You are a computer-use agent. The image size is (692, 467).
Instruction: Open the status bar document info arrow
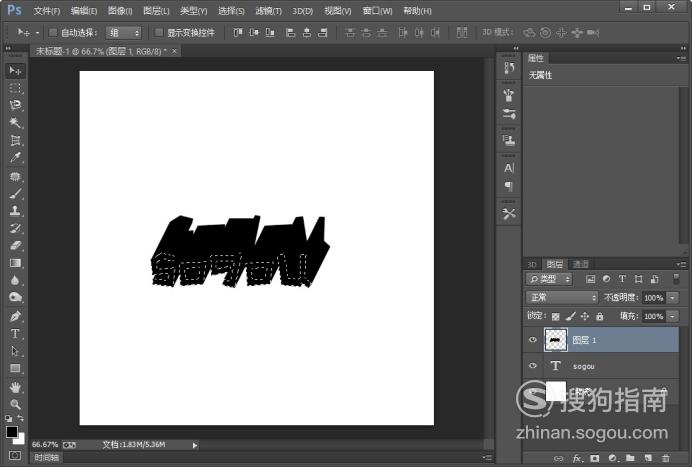pyautogui.click(x=195, y=445)
